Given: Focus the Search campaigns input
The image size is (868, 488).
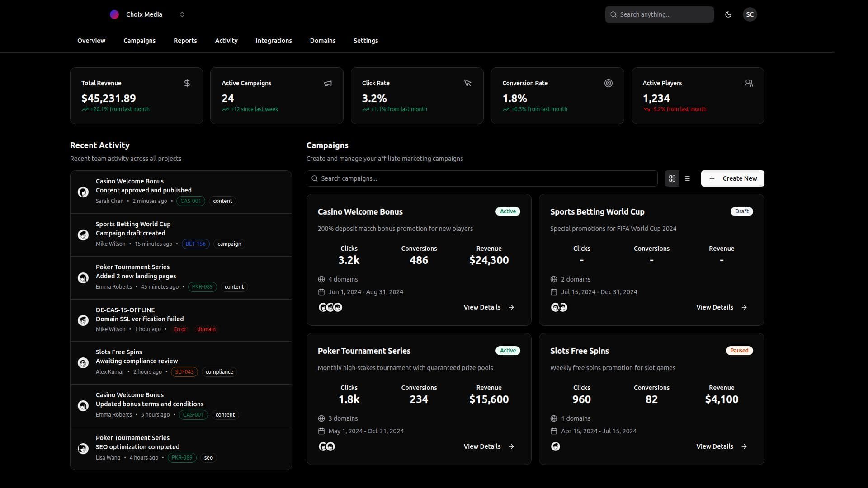Looking at the screenshot, I should click(x=482, y=178).
